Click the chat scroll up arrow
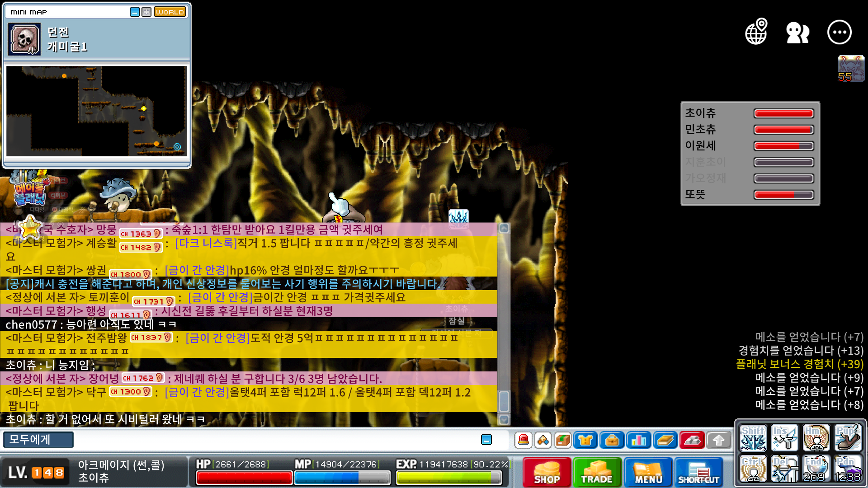The image size is (868, 488). 504,229
